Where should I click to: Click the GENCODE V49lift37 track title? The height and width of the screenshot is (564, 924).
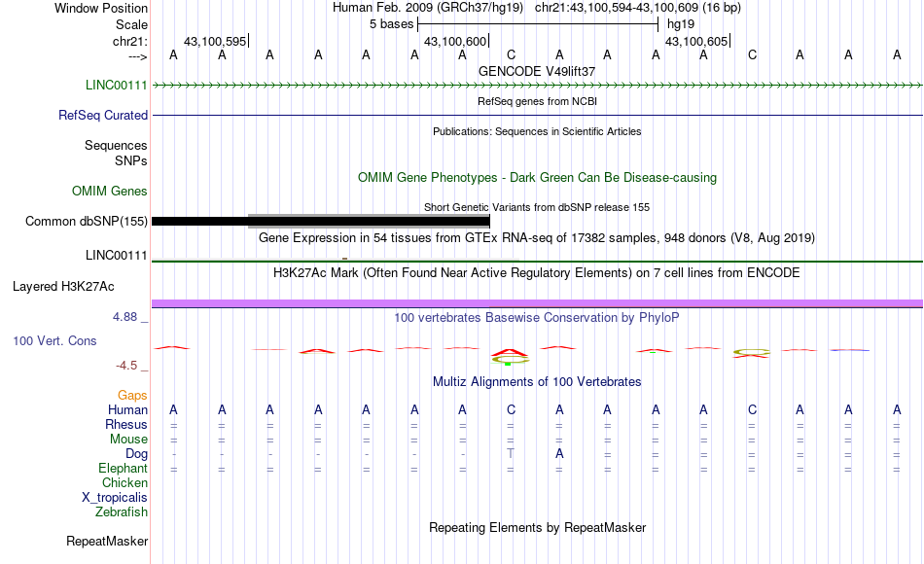point(537,71)
